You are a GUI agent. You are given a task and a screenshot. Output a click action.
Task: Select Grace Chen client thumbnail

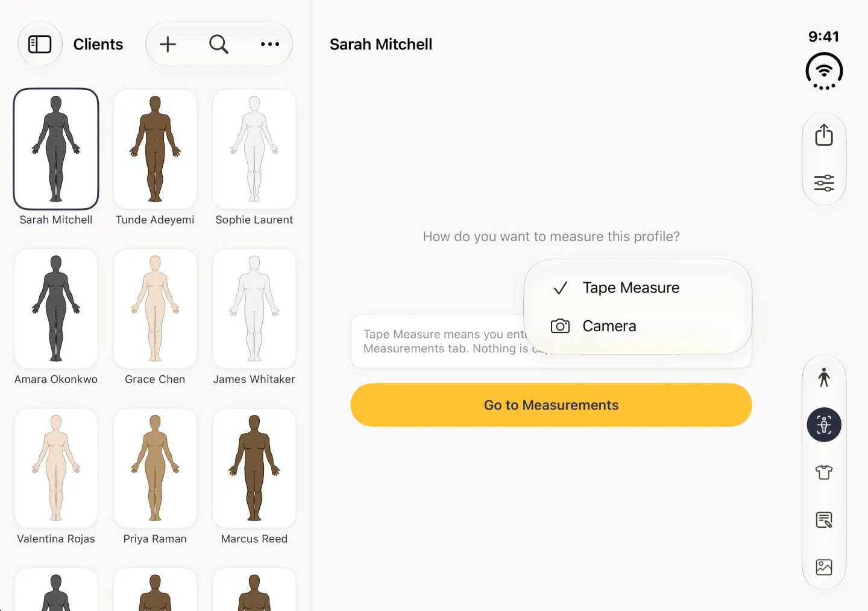[x=155, y=308]
